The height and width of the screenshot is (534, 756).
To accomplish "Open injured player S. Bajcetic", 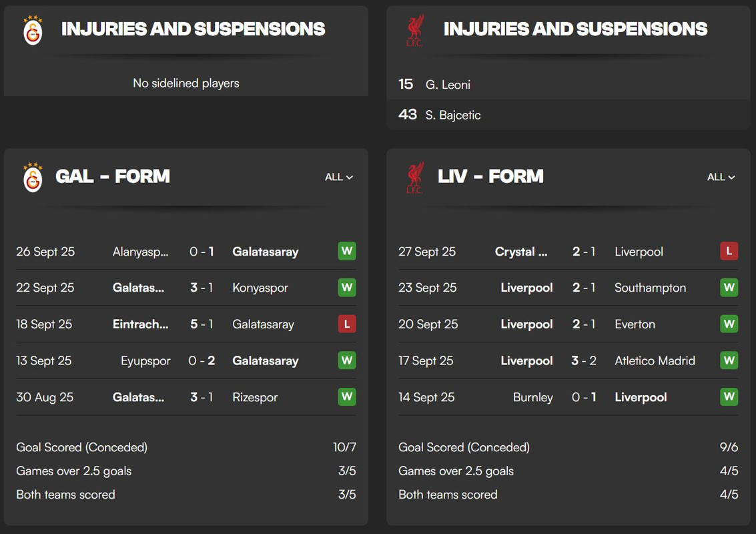I will (x=453, y=115).
